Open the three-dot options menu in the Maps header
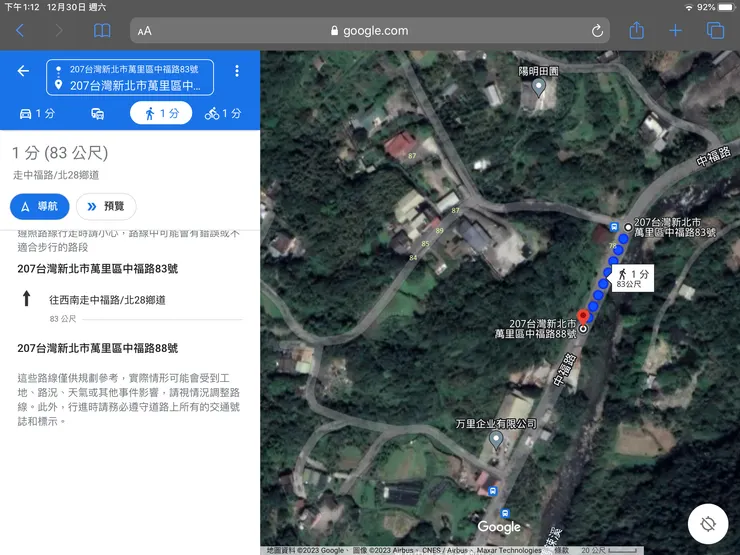 [x=237, y=71]
